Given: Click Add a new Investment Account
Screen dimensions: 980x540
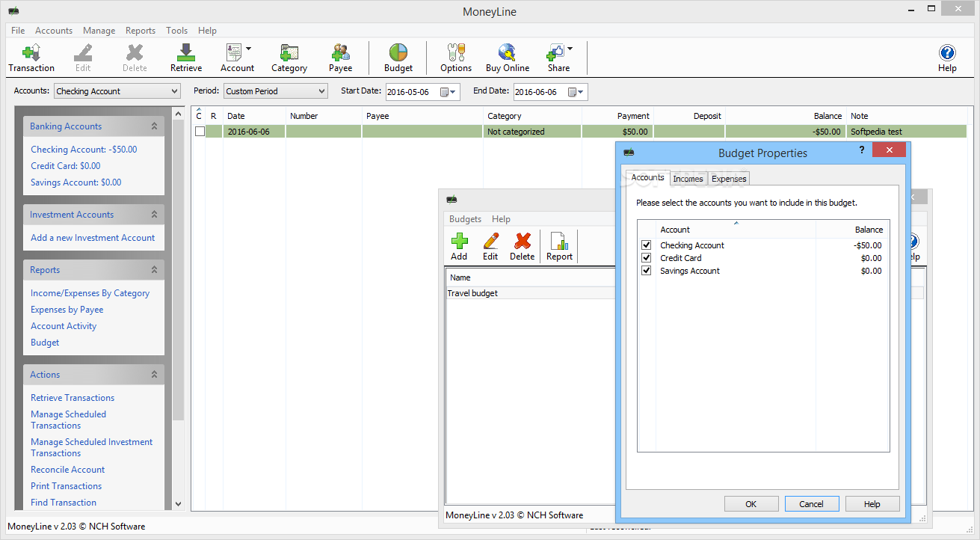Looking at the screenshot, I should [93, 238].
